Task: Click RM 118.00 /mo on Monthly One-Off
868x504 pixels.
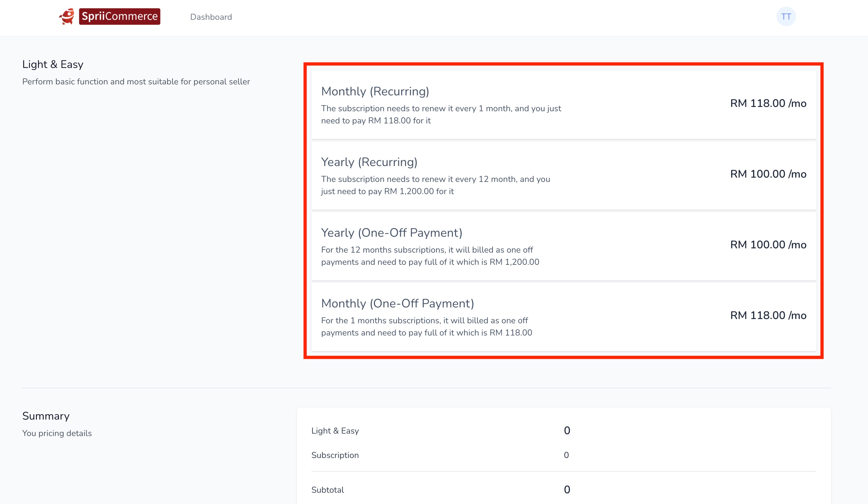Action: (768, 315)
